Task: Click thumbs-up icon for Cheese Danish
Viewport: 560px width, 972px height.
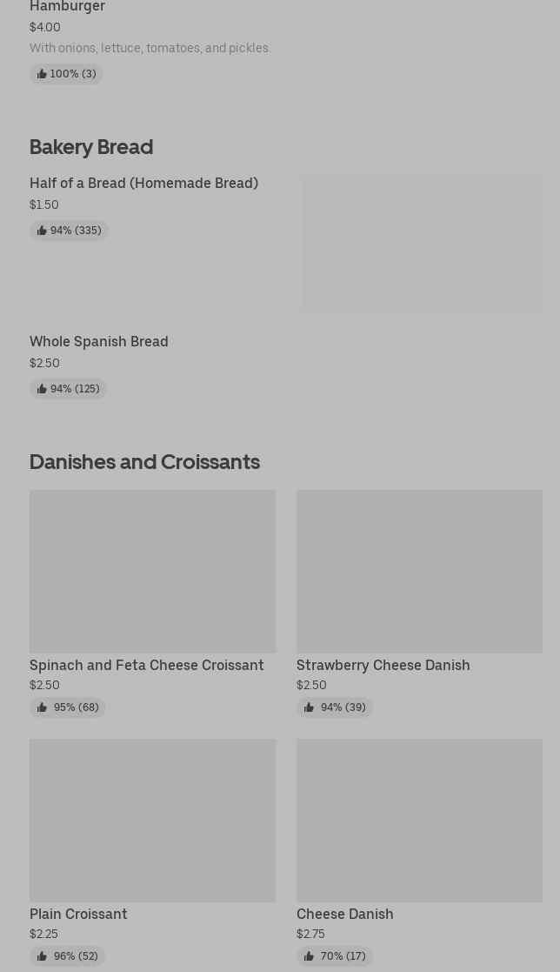Action: pos(309,956)
